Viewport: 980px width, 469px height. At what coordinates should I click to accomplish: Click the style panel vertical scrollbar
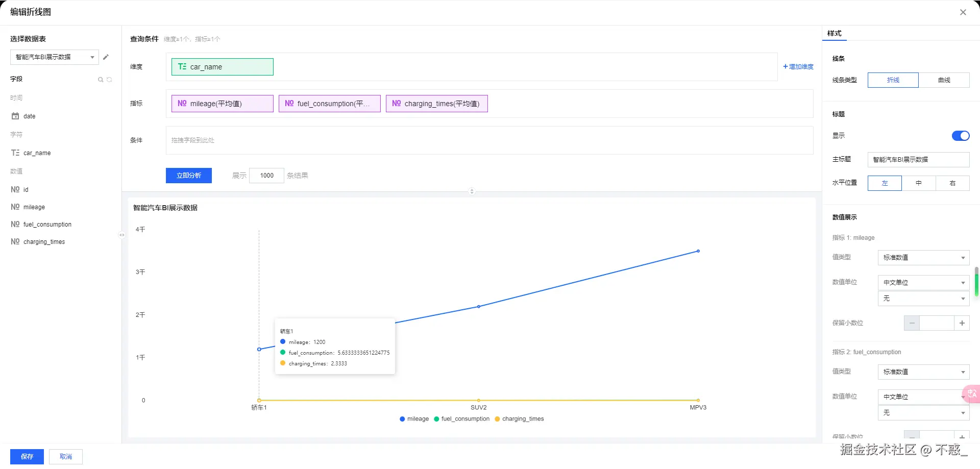pos(976,282)
